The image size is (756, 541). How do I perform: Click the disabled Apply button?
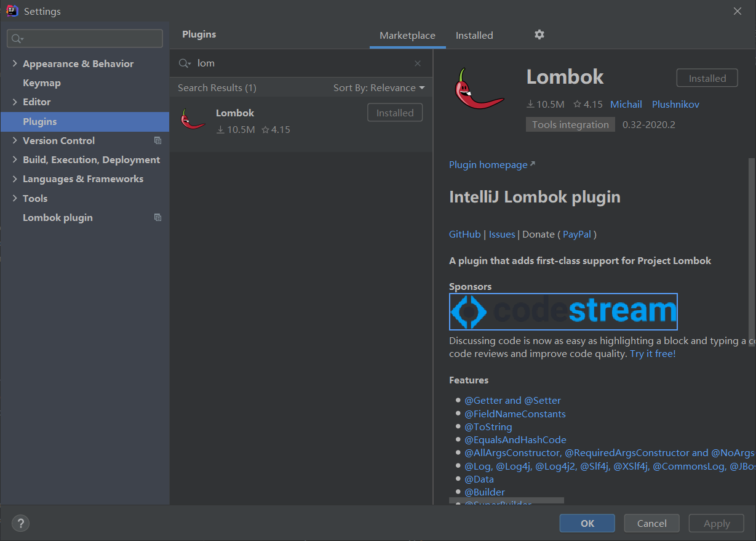tap(717, 523)
